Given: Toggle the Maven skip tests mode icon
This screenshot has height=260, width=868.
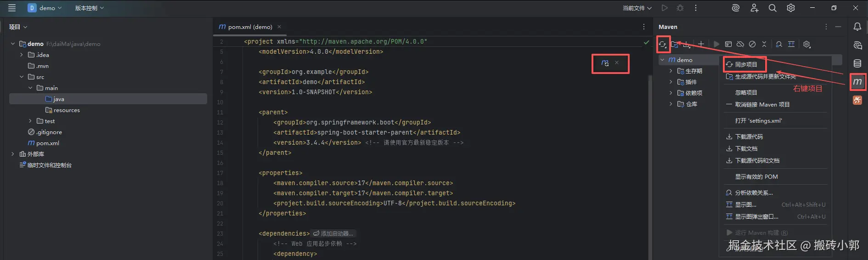Looking at the screenshot, I should [x=752, y=44].
